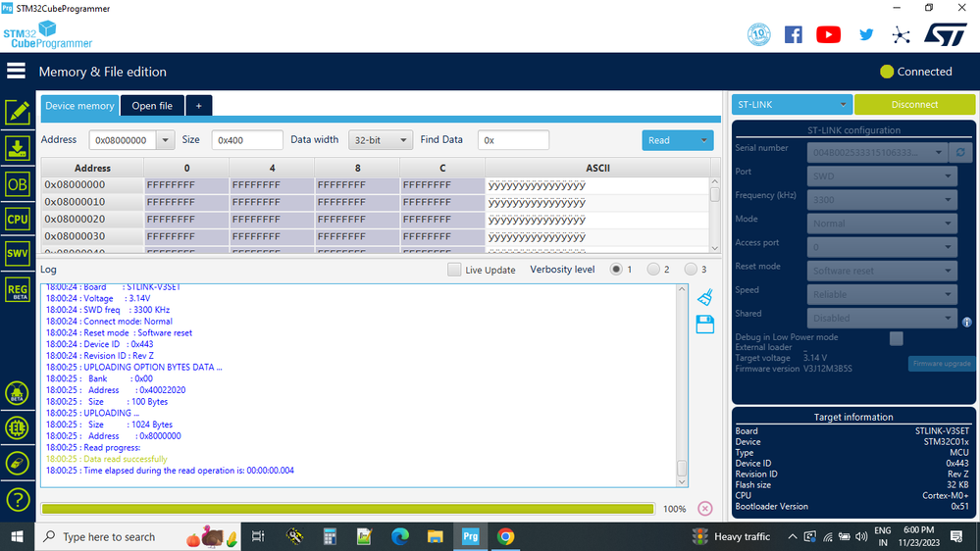The height and width of the screenshot is (551, 980).
Task: Expand the Read button dropdown arrow
Action: [x=703, y=140]
